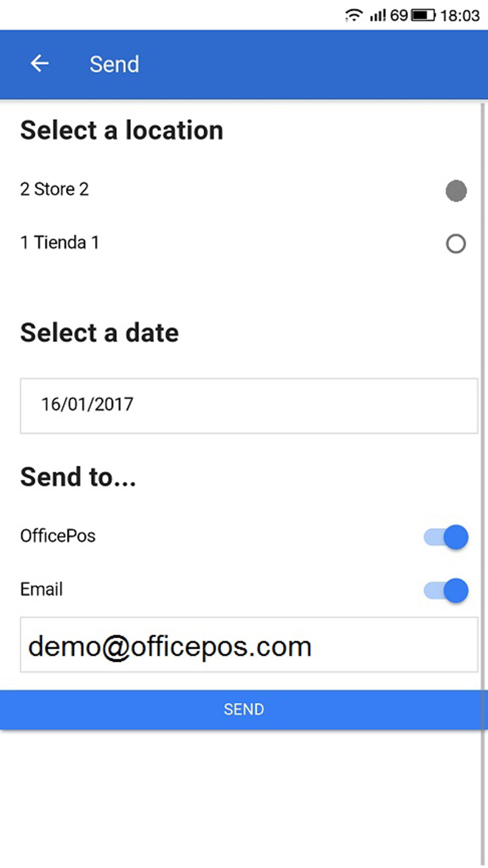This screenshot has width=488, height=868.
Task: Tap the OfficePos label text
Action: [x=57, y=536]
